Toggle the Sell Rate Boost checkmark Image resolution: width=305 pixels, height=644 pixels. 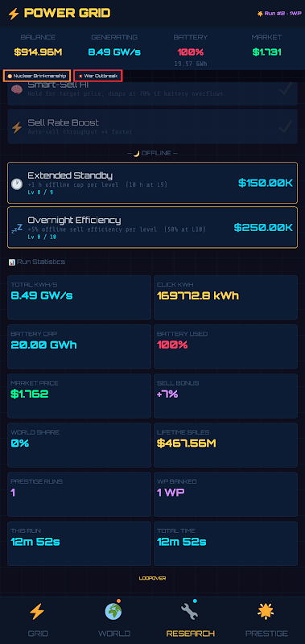coord(286,126)
